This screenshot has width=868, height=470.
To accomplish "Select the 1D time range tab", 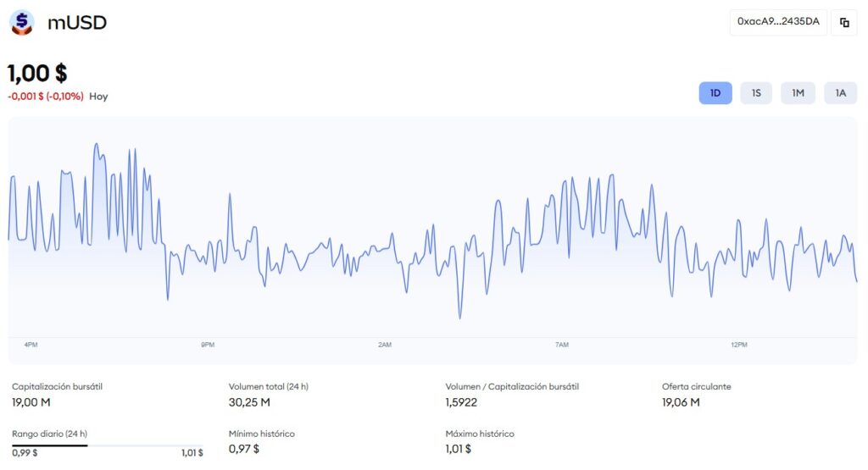I will (715, 93).
